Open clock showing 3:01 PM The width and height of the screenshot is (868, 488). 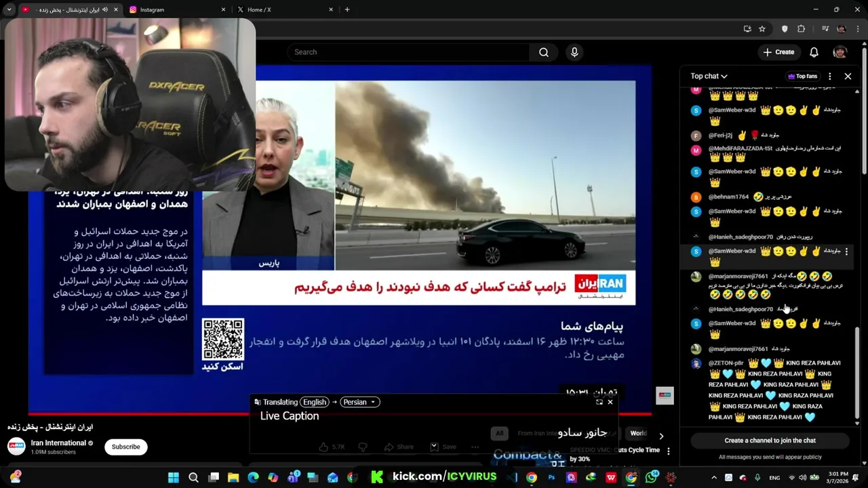click(x=838, y=478)
